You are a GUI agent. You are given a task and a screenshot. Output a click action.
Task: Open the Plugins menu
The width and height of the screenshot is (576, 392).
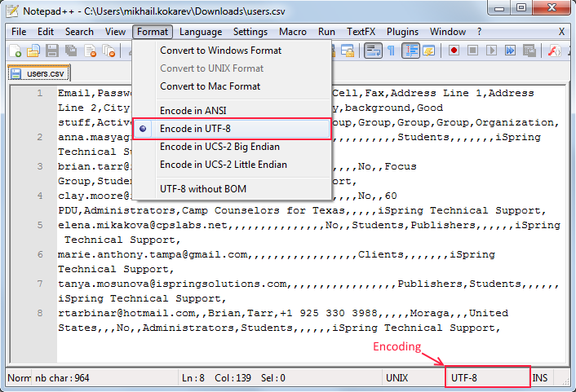(402, 32)
